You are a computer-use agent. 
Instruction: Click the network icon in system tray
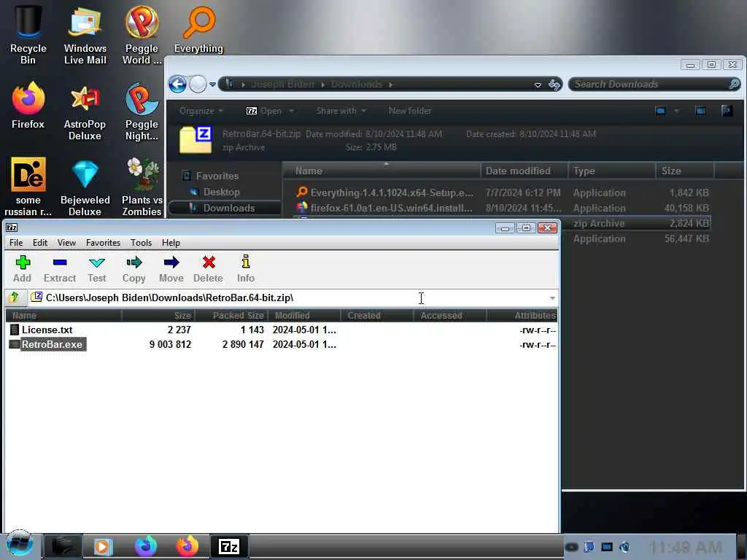tap(606, 547)
